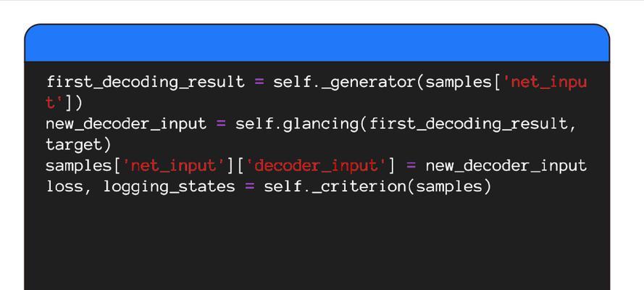644x290 pixels.
Task: Click first_decoding_result argument inside glancing call
Action: (x=468, y=124)
